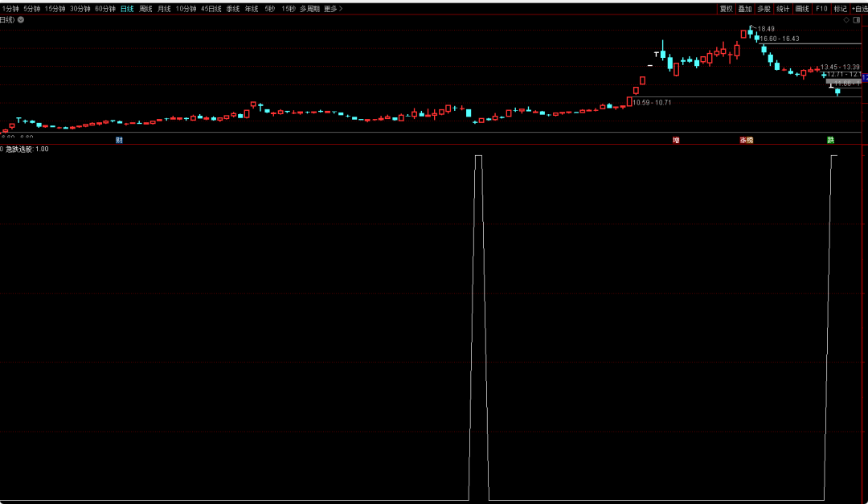Viewport: 868px width, 504px height.
Task: Click the 叠加 overlay button
Action: (745, 9)
